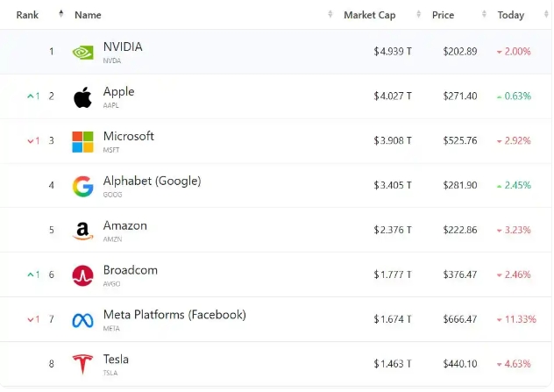554x392 pixels.
Task: Click the Meta logo icon
Action: pyautogui.click(x=82, y=320)
